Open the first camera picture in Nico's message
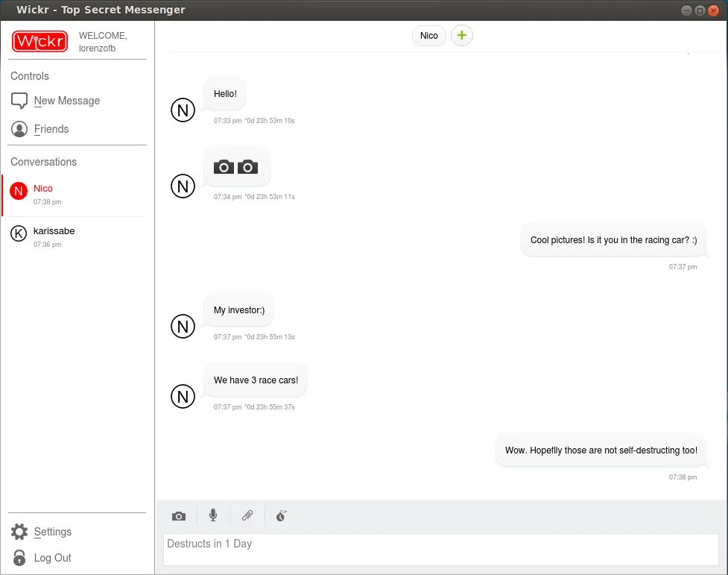 coord(224,167)
